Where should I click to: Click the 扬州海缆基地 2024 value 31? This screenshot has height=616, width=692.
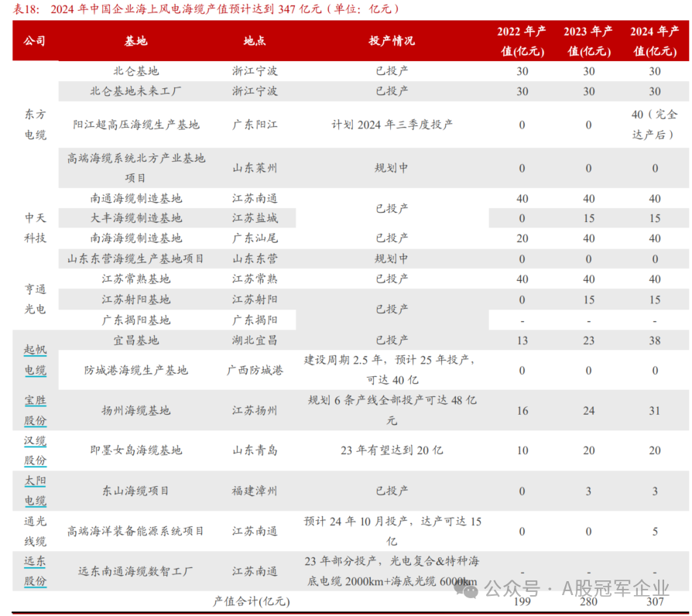click(655, 410)
